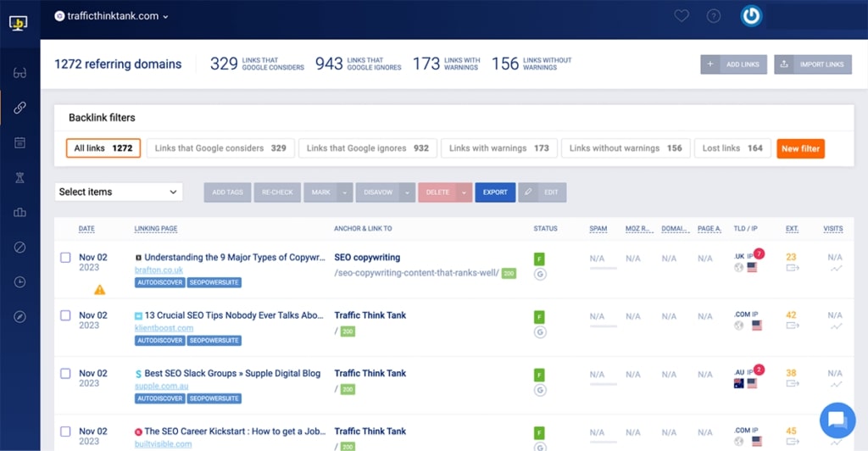This screenshot has height=451, width=868.
Task: Click the SEO PowerSuite logo icon
Action: (x=19, y=23)
